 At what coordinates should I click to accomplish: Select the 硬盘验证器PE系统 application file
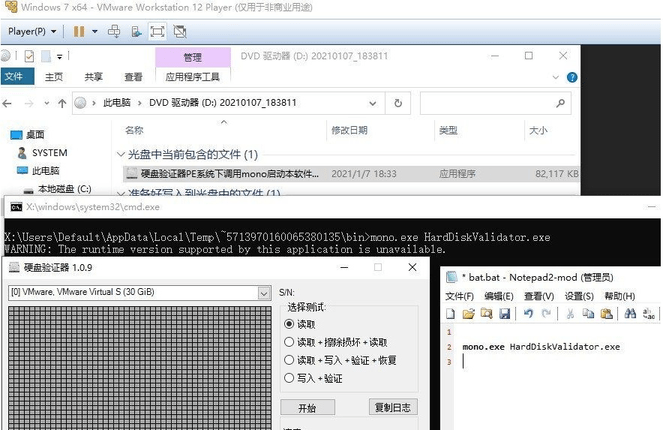pos(351,174)
